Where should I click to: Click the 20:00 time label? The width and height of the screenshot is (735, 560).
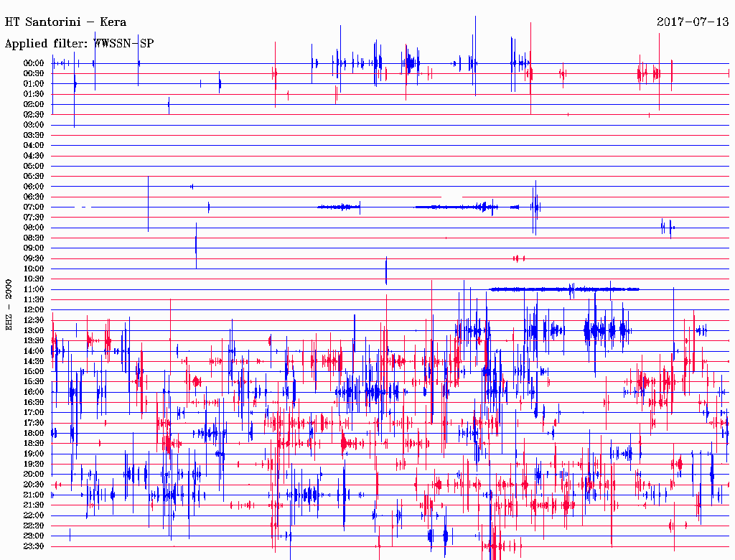pos(33,475)
